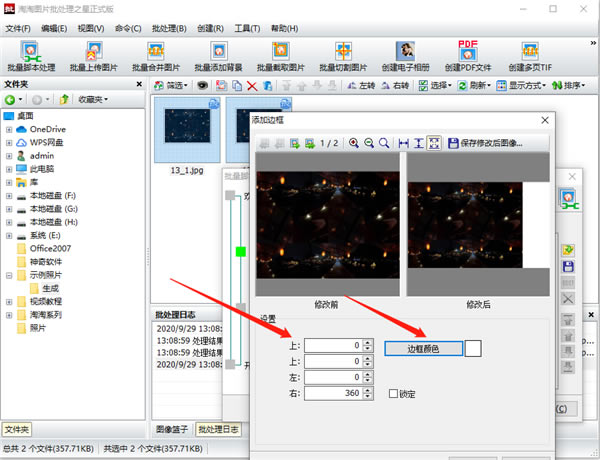Click the fit-to-width icon in dialog

[x=403, y=143]
